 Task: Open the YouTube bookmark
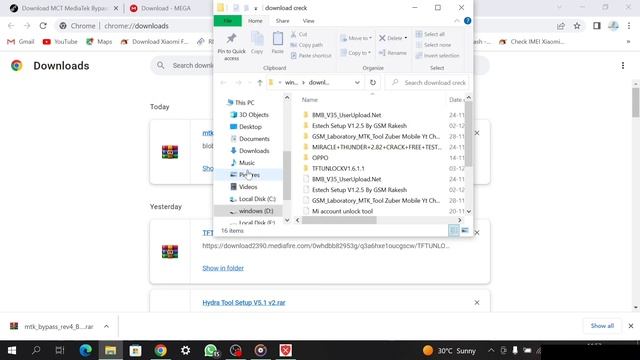[x=60, y=42]
